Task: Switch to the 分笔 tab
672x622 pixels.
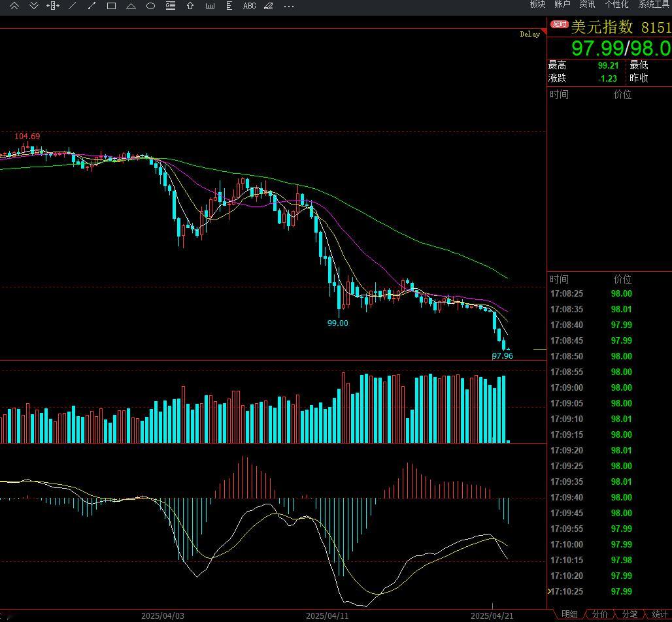Action: 629,615
